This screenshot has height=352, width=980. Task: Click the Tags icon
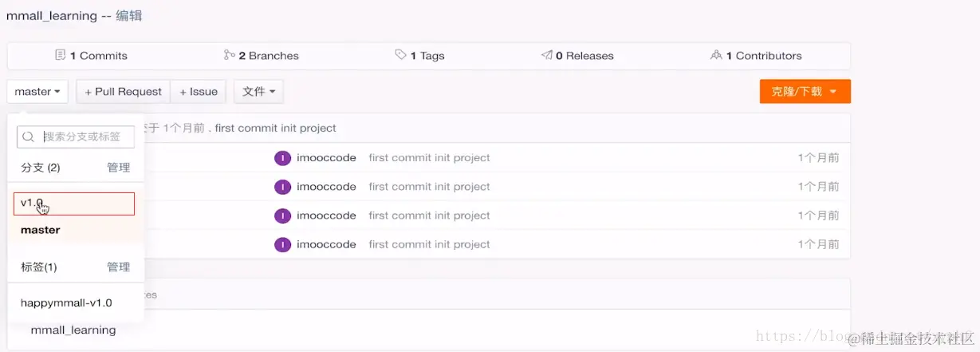(400, 56)
